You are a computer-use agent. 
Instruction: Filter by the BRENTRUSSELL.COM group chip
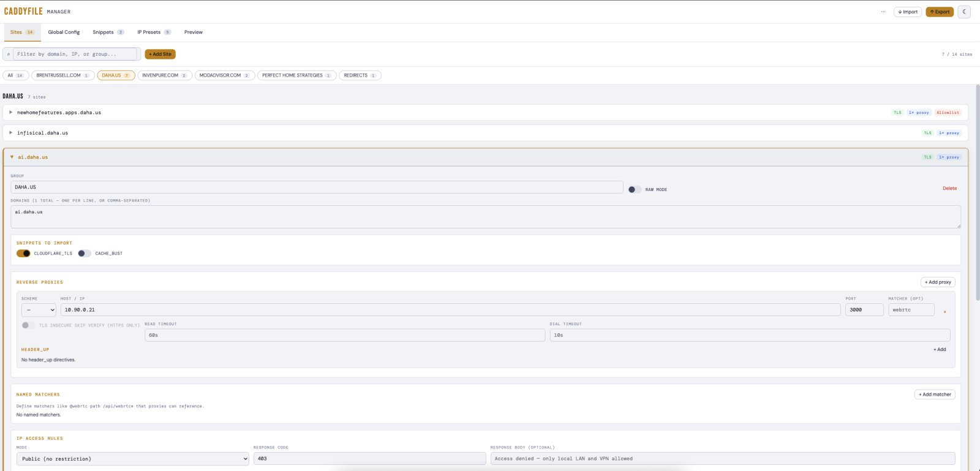coord(63,75)
